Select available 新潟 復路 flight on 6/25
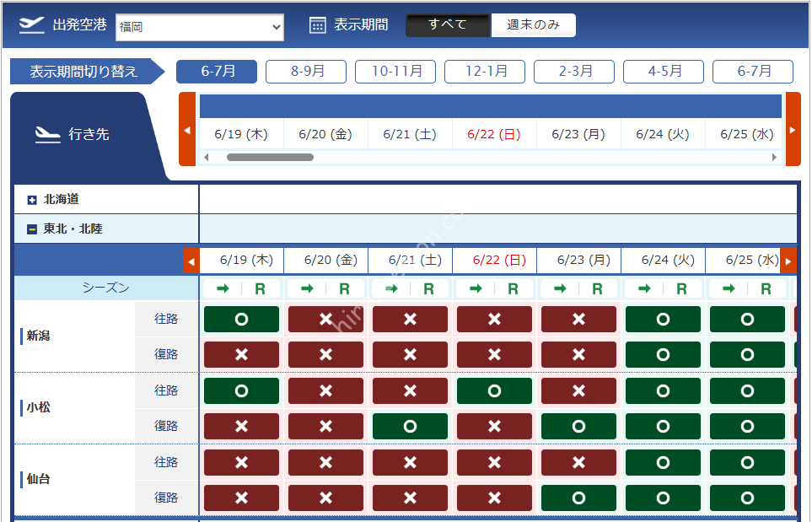Screen dimensions: 812x522 pos(747,355)
